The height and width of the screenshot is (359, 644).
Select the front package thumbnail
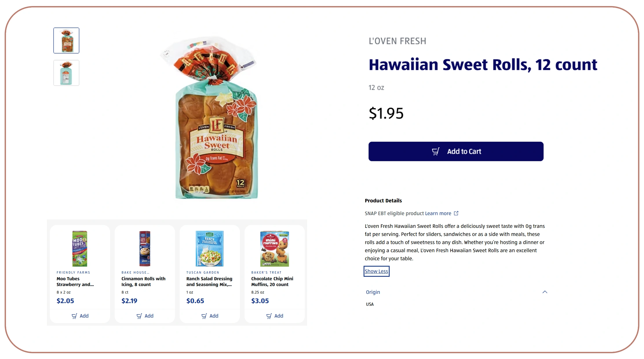point(66,40)
